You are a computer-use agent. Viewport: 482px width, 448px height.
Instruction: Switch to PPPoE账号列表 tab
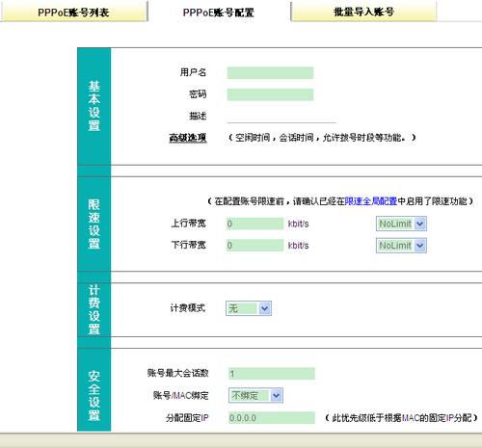(73, 12)
